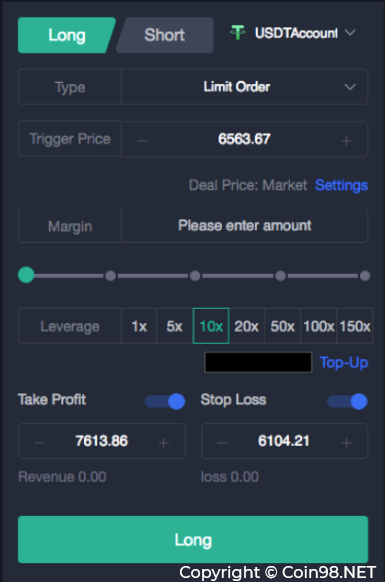Open Deal Price Settings link
The image size is (385, 582).
click(341, 185)
